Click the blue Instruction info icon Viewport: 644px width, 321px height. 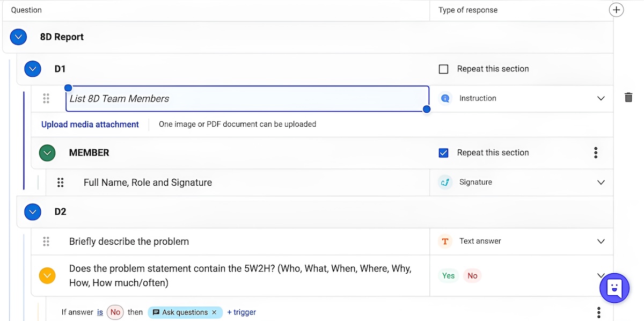tap(445, 98)
